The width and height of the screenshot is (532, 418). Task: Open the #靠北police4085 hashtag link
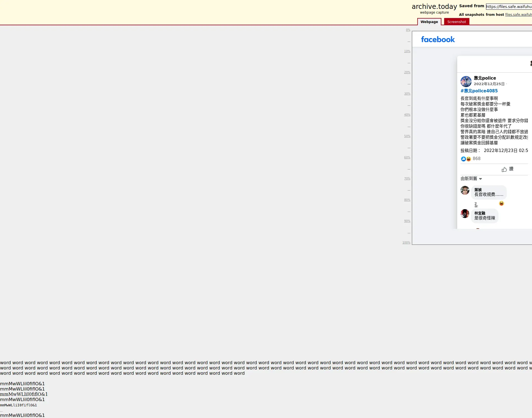(479, 91)
